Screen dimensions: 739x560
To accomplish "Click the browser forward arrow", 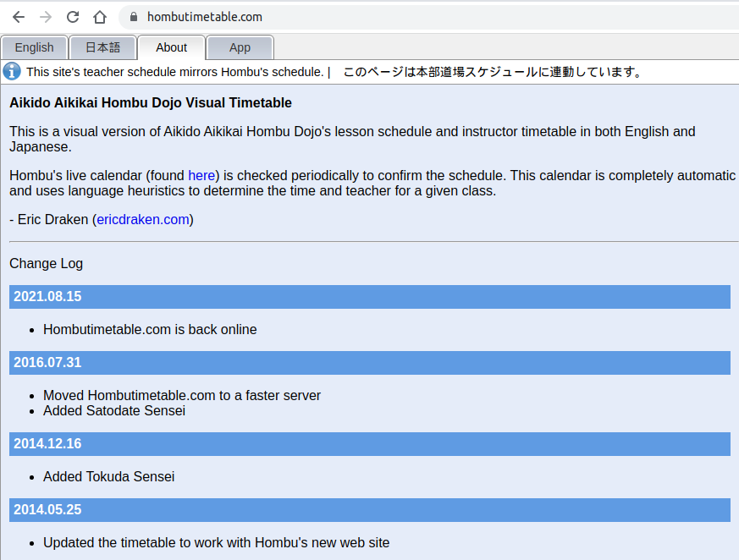I will (46, 17).
